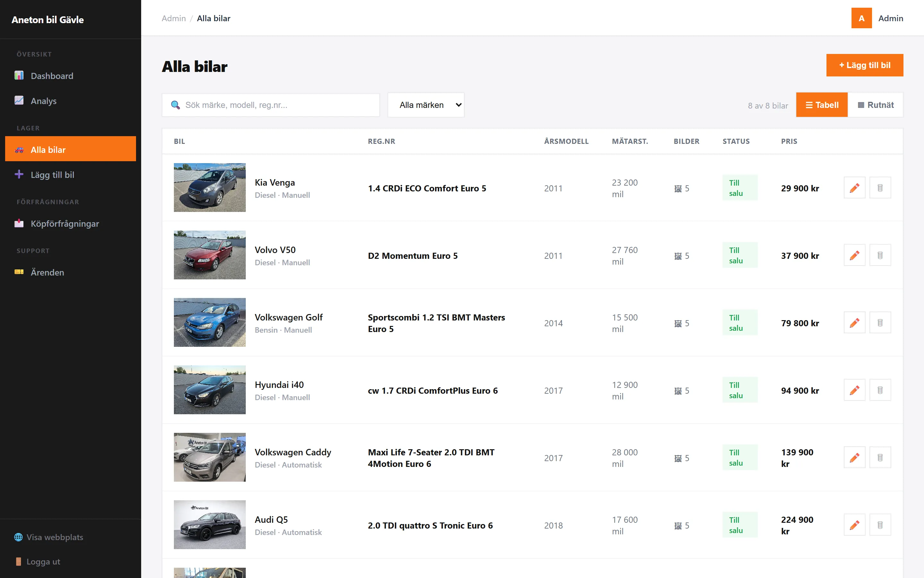Click the 27 760 mil mileage value
The height and width of the screenshot is (578, 924).
click(x=625, y=256)
